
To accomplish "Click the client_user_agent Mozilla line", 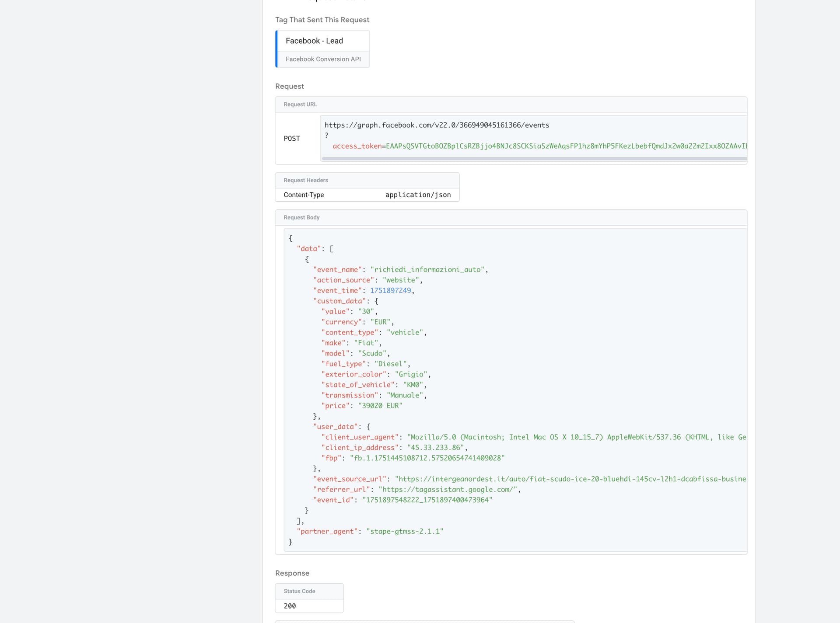I will [534, 438].
